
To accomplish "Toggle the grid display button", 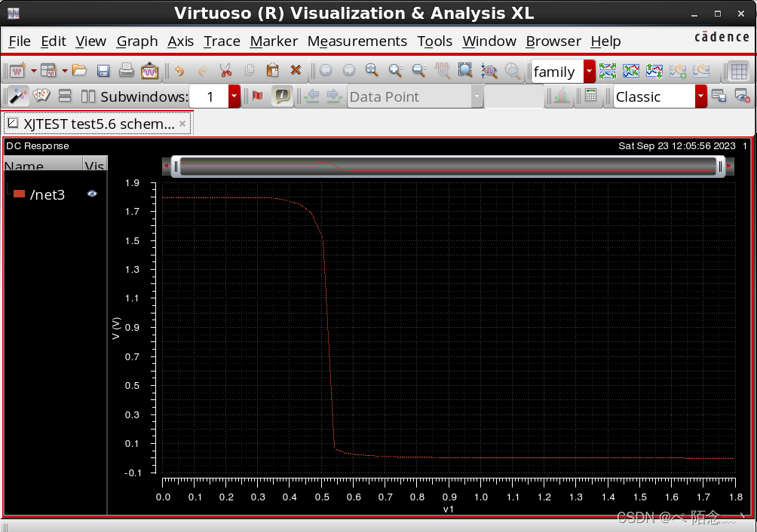I will pos(739,72).
